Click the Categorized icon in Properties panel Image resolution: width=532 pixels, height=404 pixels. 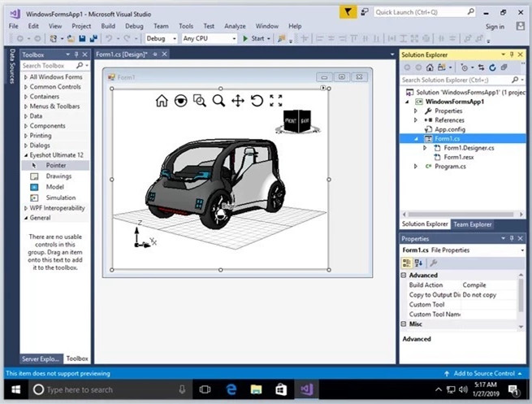pyautogui.click(x=406, y=263)
